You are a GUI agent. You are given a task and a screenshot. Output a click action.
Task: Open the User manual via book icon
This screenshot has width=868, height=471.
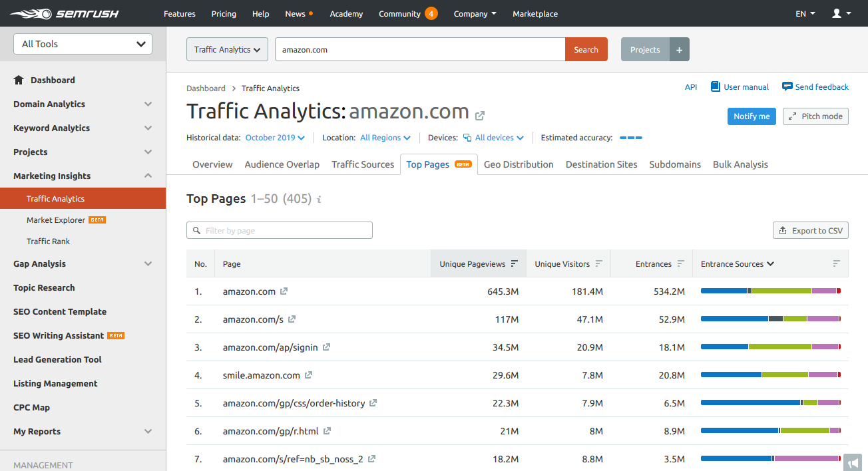(x=715, y=86)
